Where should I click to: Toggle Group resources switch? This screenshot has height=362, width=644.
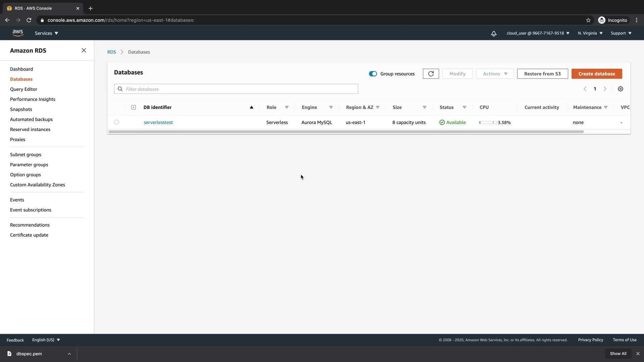(x=373, y=74)
